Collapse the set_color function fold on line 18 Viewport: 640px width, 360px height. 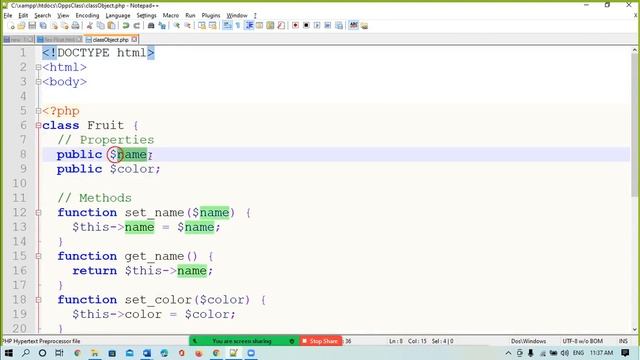tap(38, 300)
